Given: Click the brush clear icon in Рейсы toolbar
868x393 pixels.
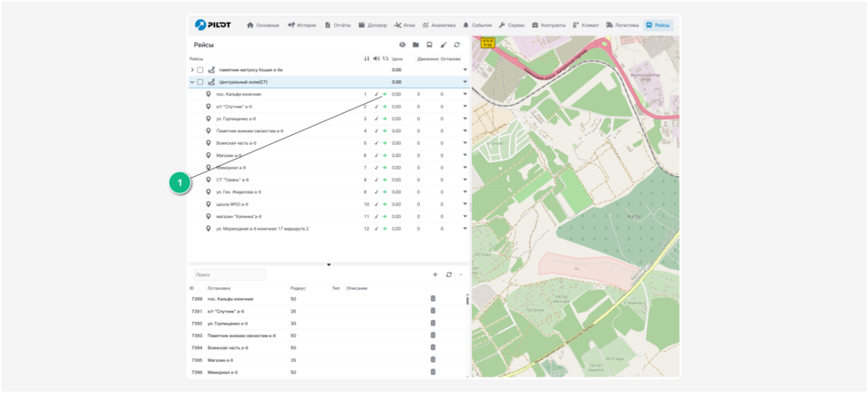Looking at the screenshot, I should 443,45.
